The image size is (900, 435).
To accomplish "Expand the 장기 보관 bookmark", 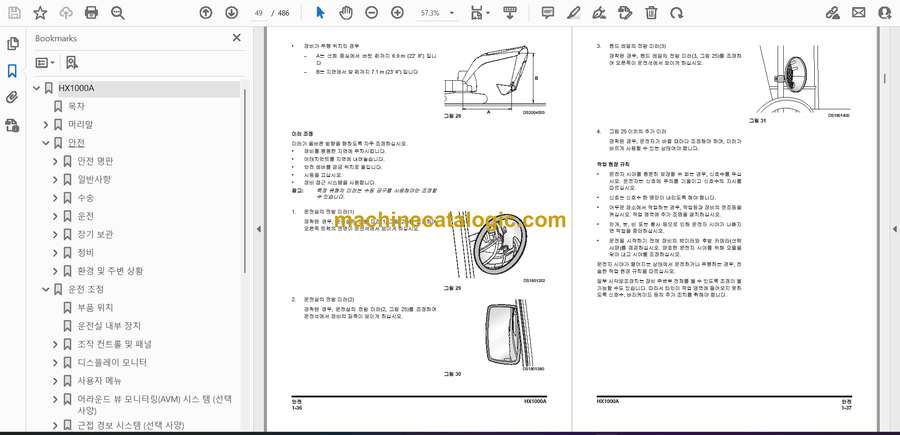I will (55, 235).
